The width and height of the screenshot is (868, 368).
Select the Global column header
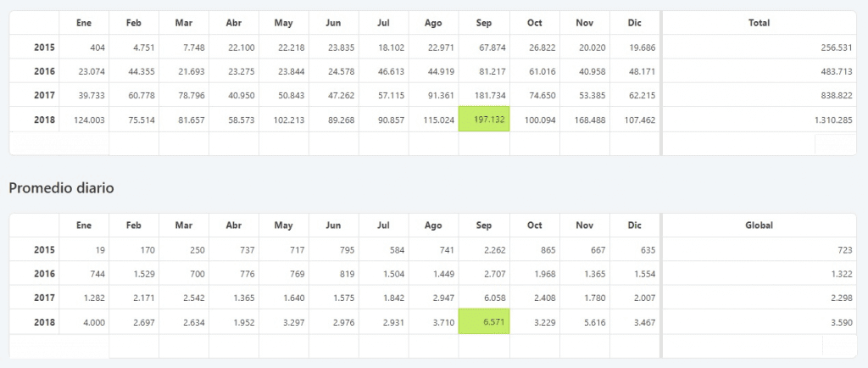[759, 226]
